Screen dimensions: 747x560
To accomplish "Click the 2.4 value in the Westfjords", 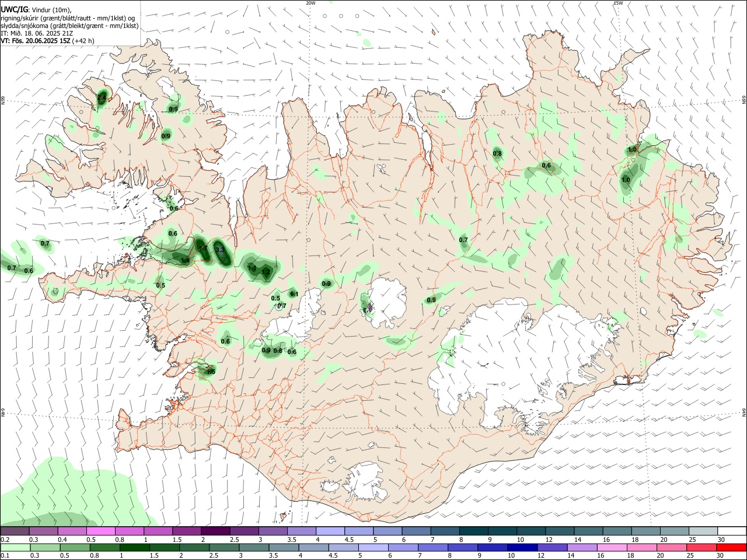I will click(102, 98).
